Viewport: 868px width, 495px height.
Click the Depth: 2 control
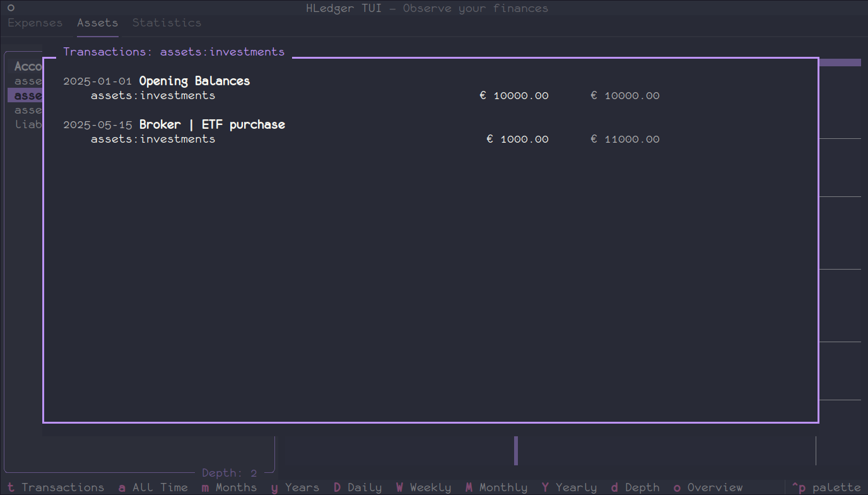click(x=229, y=472)
